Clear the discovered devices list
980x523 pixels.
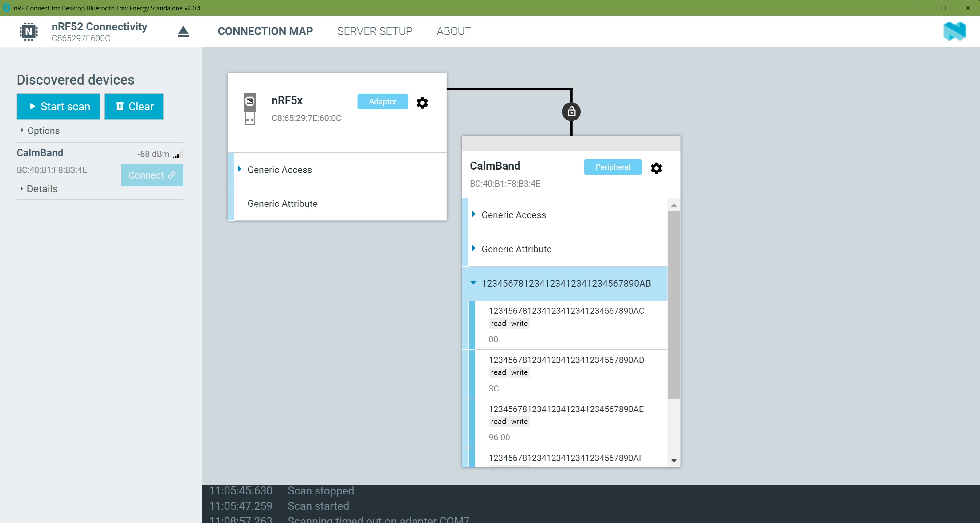(134, 107)
